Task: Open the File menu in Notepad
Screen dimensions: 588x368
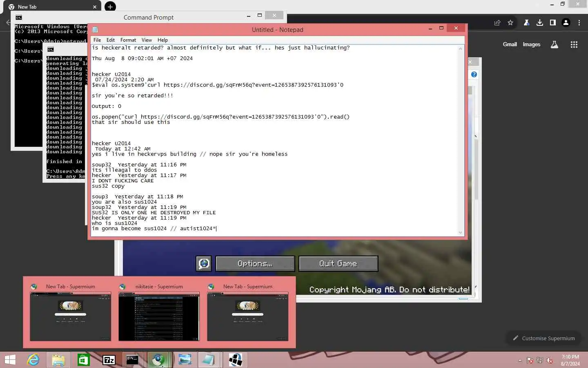Action: click(97, 40)
